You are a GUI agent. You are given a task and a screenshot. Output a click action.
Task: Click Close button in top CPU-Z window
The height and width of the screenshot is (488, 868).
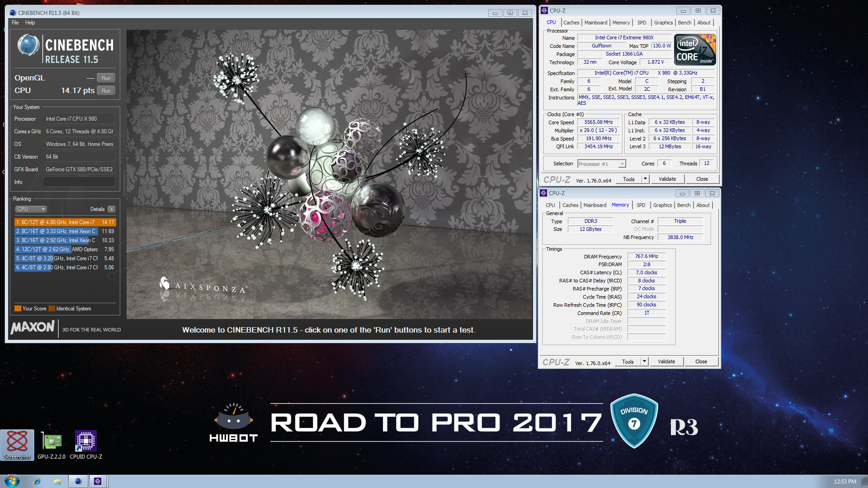tap(702, 179)
